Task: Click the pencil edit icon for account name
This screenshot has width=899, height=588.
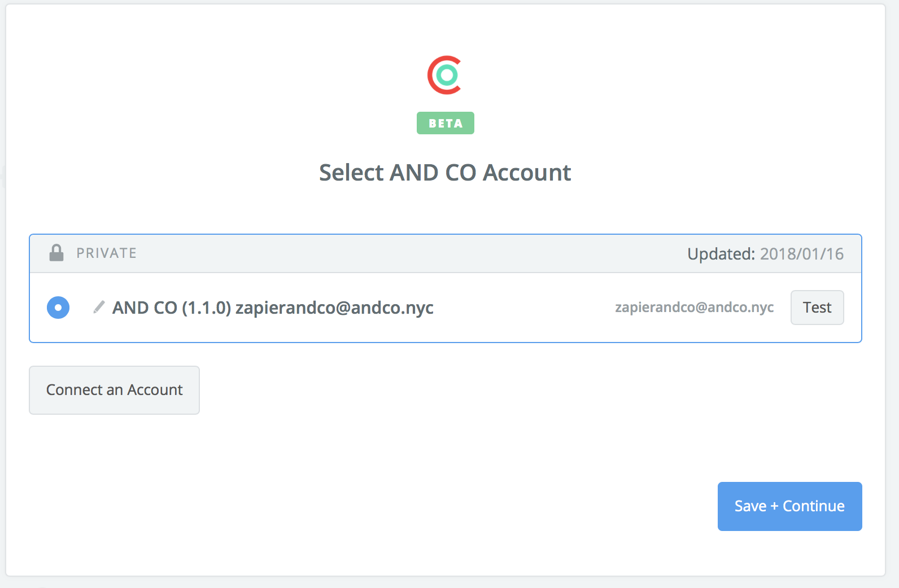Action: coord(99,307)
